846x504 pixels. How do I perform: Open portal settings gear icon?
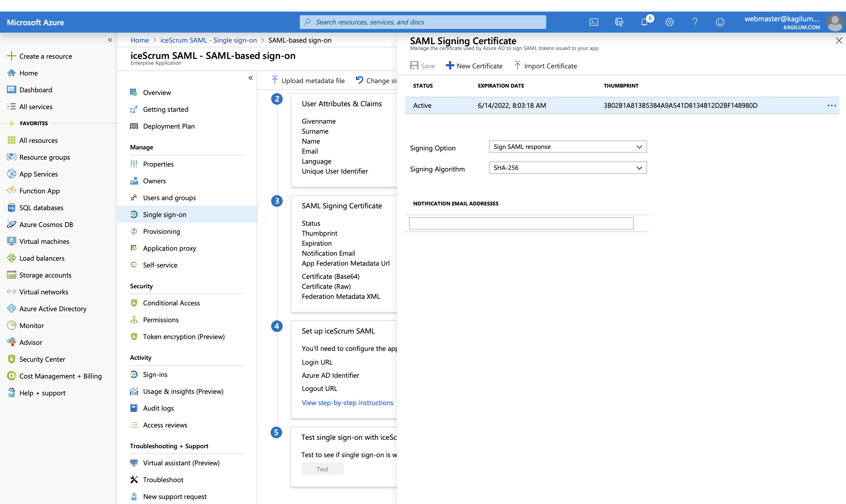click(x=669, y=22)
